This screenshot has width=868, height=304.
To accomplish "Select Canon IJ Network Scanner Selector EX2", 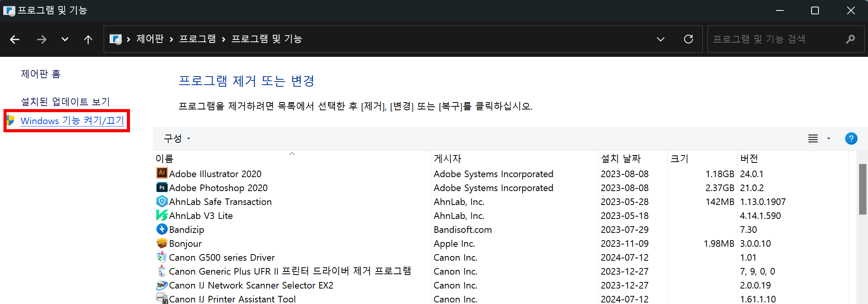I will (251, 285).
